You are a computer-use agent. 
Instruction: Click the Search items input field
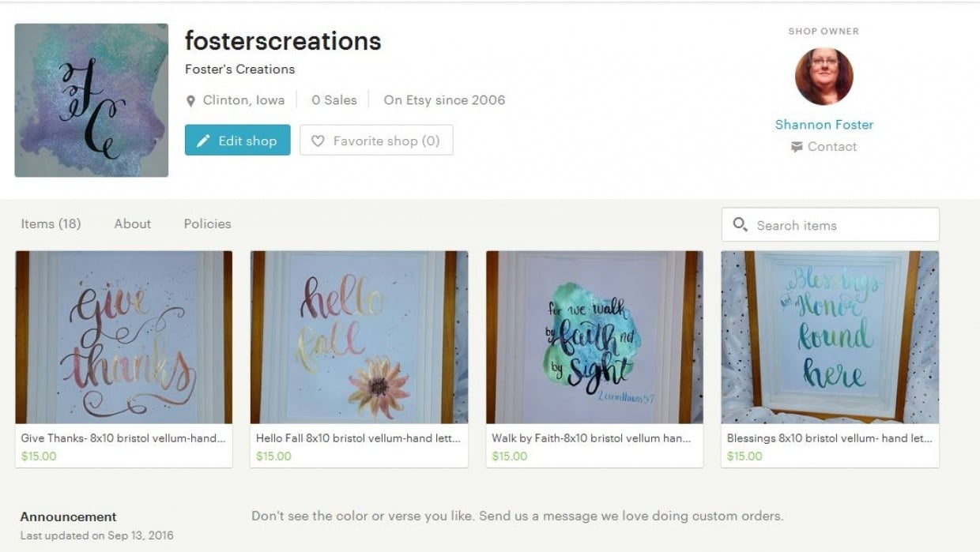click(x=830, y=225)
